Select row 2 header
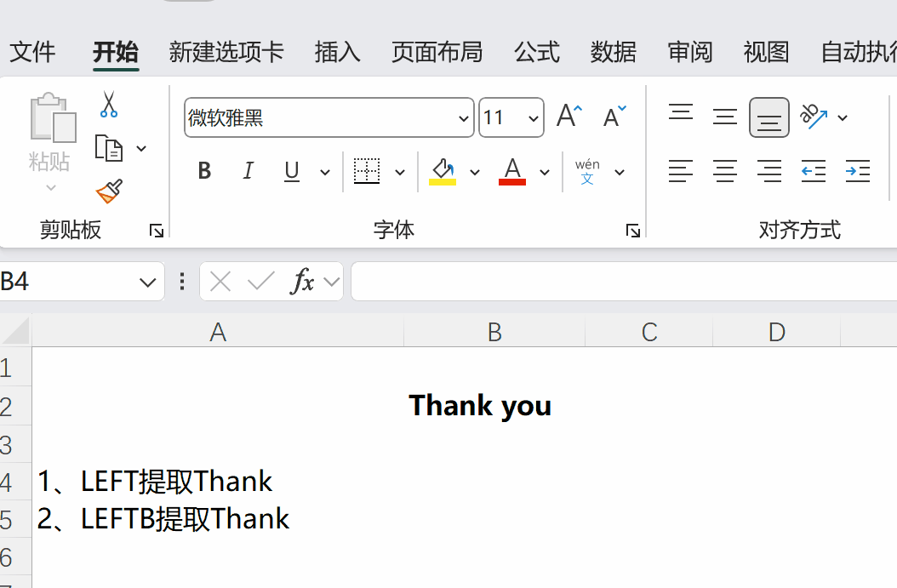897x588 pixels. (15, 406)
